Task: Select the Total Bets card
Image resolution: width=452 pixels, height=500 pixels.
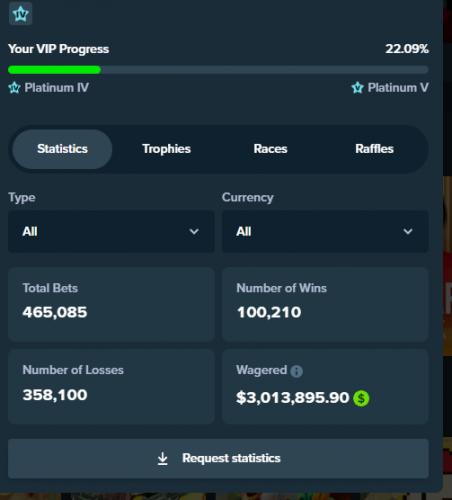Action: [111, 304]
